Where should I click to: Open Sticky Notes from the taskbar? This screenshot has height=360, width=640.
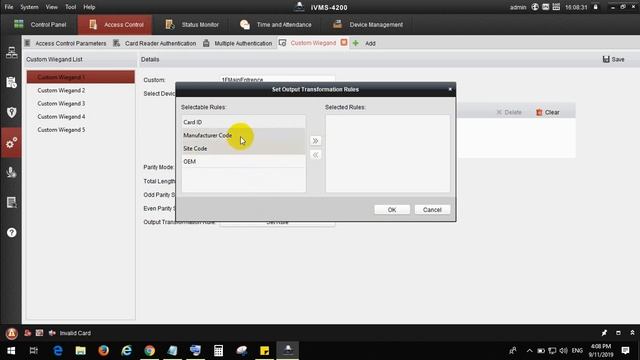pos(264,350)
